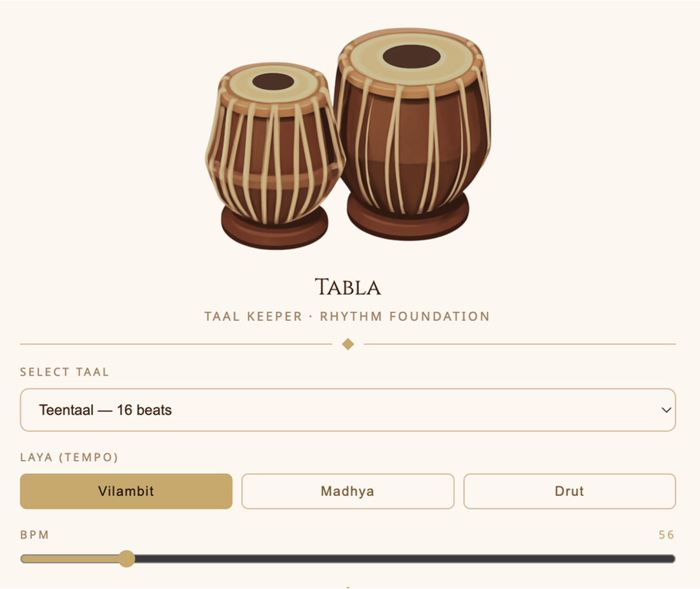The width and height of the screenshot is (700, 589).
Task: Click the Tabla title heading
Action: click(x=348, y=287)
